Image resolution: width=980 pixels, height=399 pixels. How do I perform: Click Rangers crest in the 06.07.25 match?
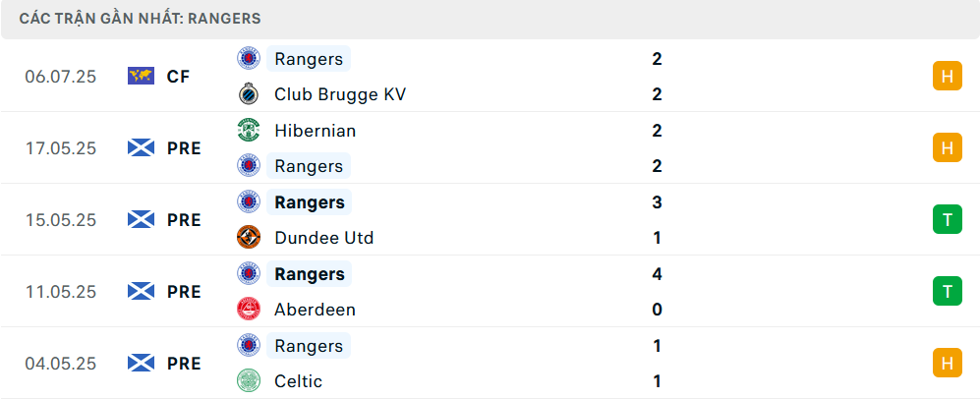pyautogui.click(x=249, y=59)
